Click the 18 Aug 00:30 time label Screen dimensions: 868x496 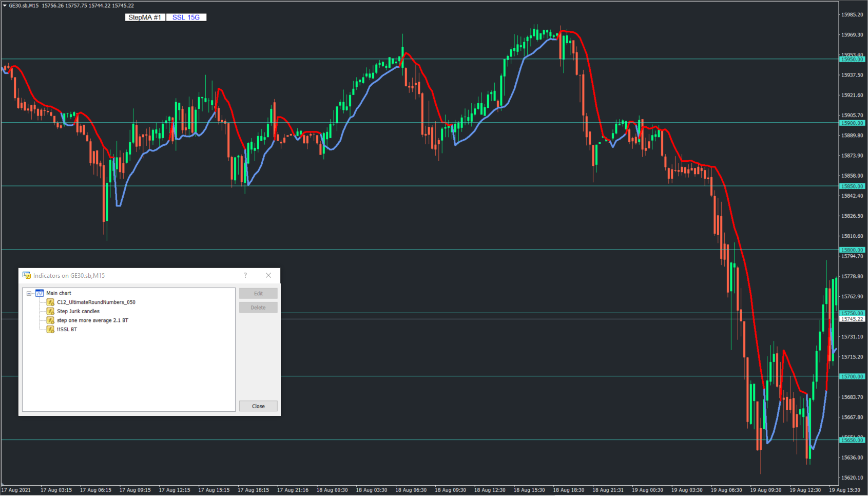(332, 490)
